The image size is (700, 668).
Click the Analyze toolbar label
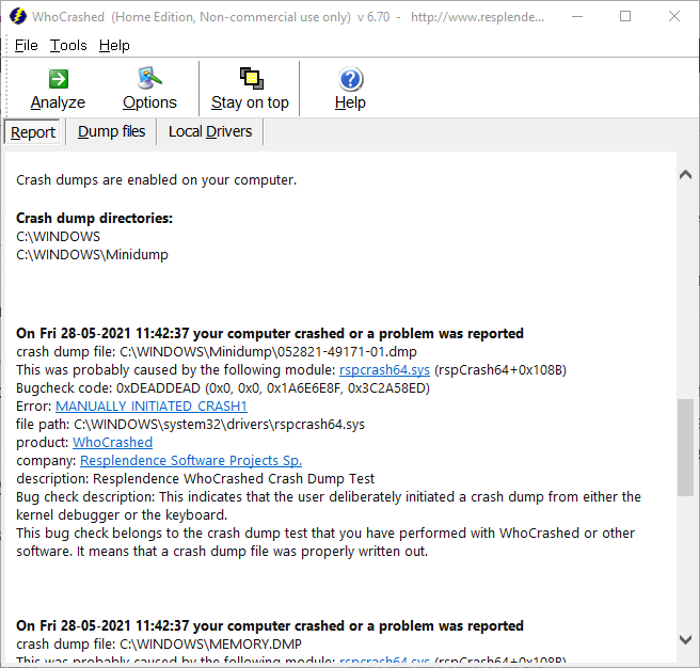coord(58,103)
